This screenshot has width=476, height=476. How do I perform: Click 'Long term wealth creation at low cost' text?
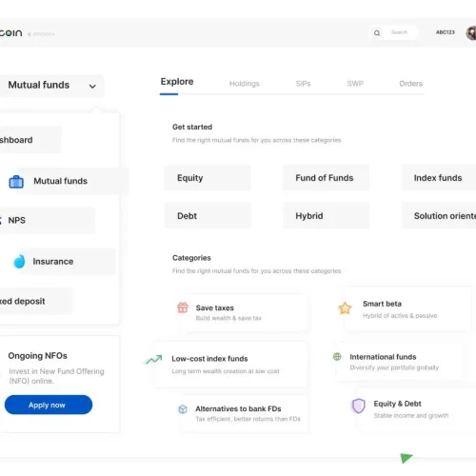pos(226,371)
